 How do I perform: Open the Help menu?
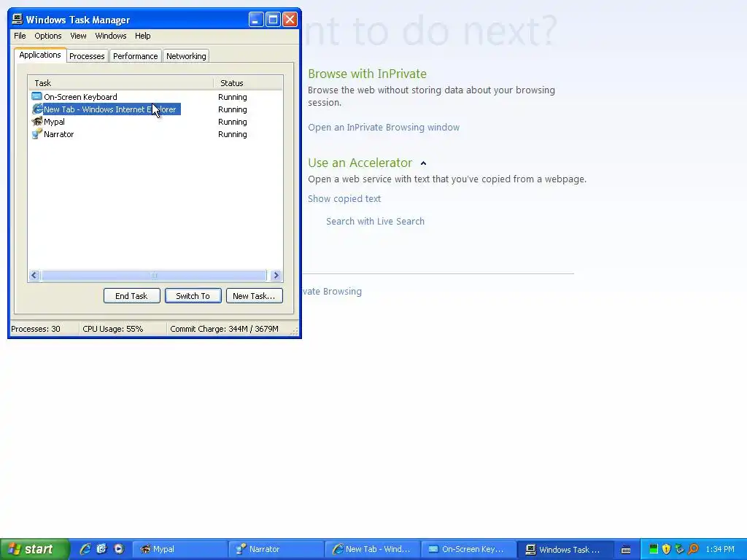click(x=142, y=36)
